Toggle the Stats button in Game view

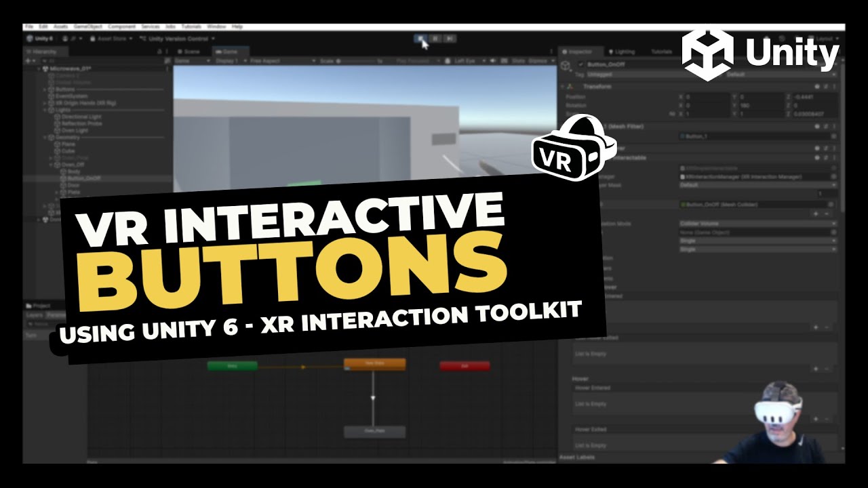point(519,61)
